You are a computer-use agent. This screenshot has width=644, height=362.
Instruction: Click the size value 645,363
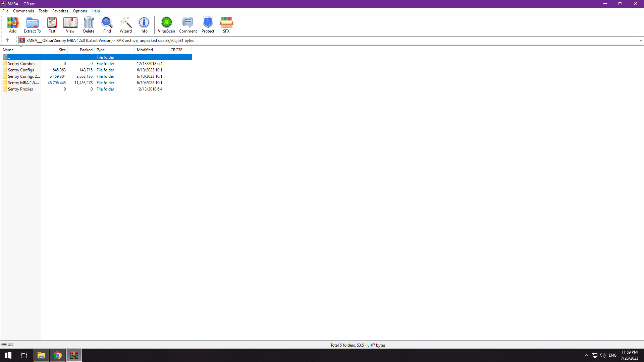click(59, 70)
